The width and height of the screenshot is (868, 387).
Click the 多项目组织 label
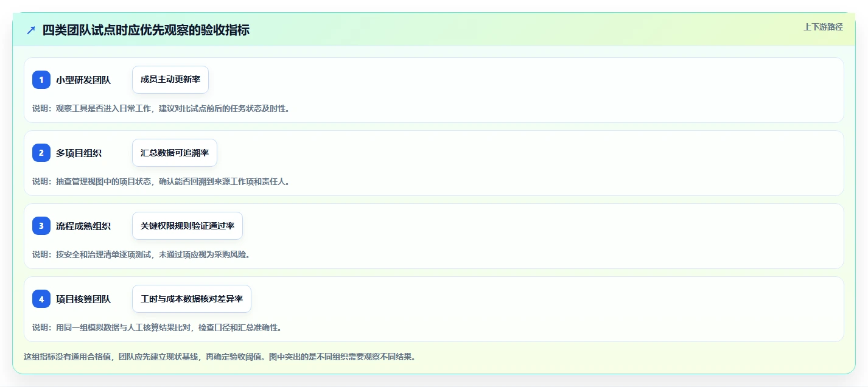point(79,153)
